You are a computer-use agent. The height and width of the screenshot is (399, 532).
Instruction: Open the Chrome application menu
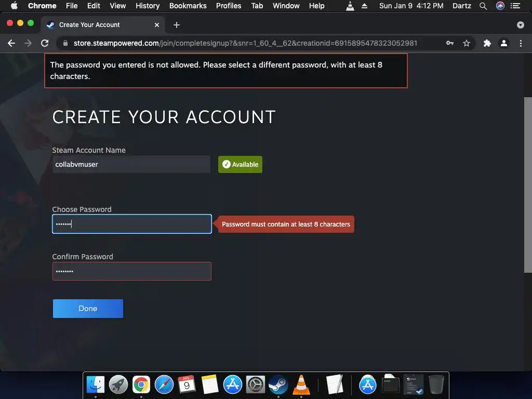[42, 6]
